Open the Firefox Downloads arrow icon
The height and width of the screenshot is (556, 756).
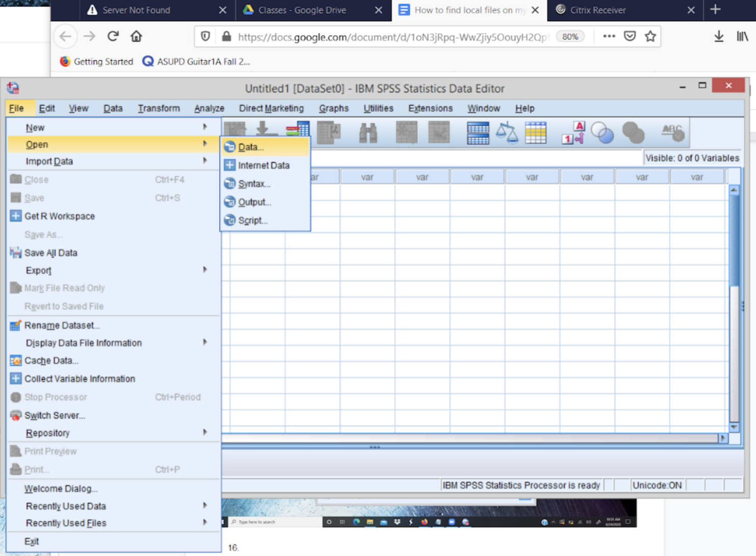pos(719,36)
